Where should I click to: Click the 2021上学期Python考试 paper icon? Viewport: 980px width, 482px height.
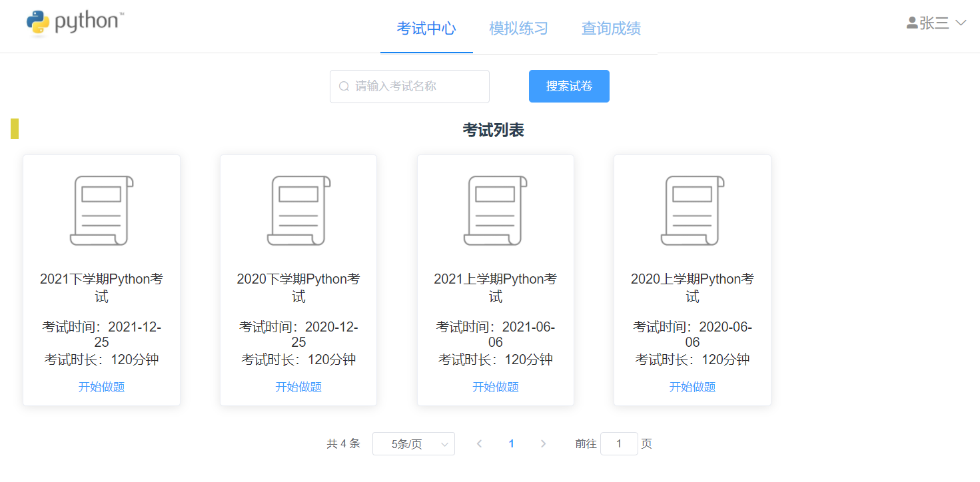tap(496, 210)
